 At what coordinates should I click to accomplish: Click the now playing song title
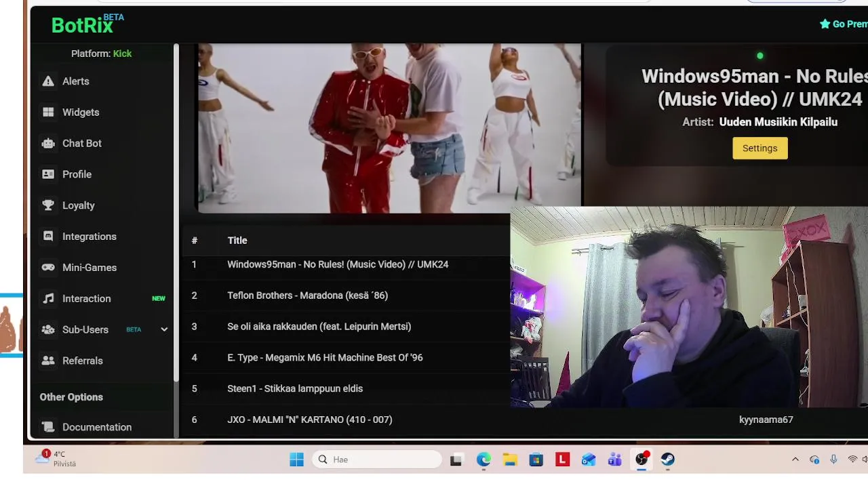(x=755, y=88)
